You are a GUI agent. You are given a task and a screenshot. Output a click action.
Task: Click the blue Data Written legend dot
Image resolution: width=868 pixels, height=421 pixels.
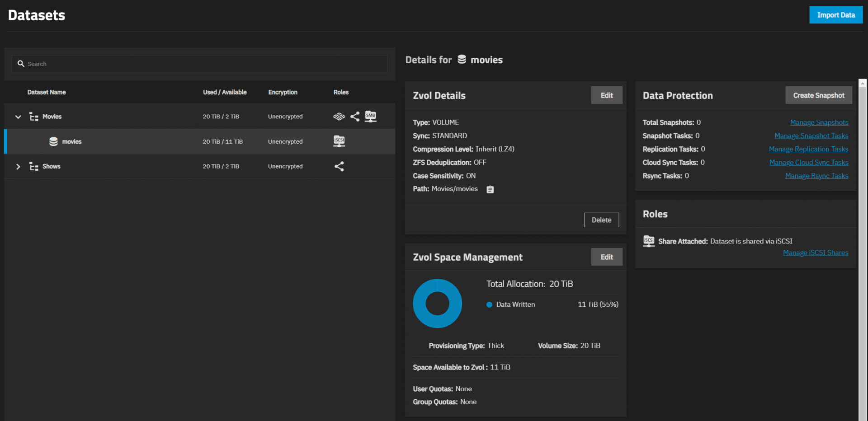point(489,304)
